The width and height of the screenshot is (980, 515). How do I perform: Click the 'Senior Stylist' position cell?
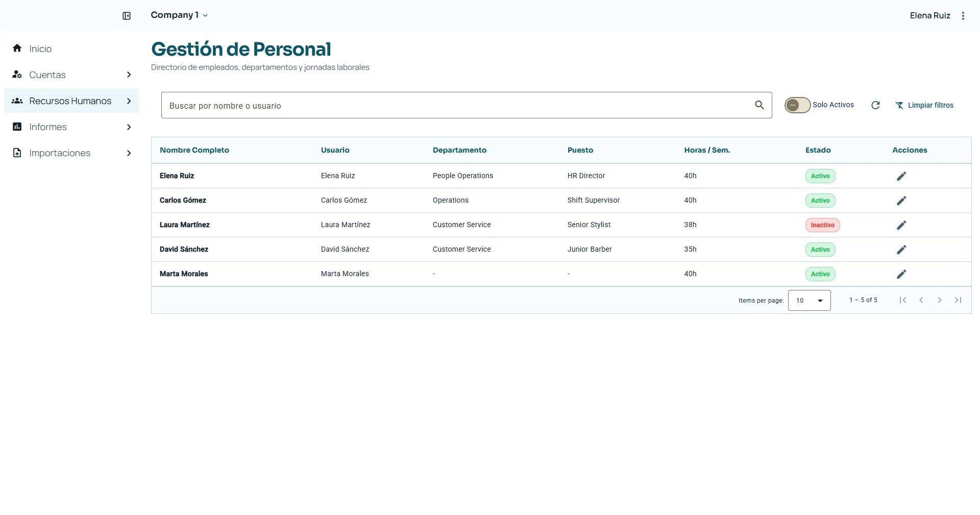click(589, 225)
